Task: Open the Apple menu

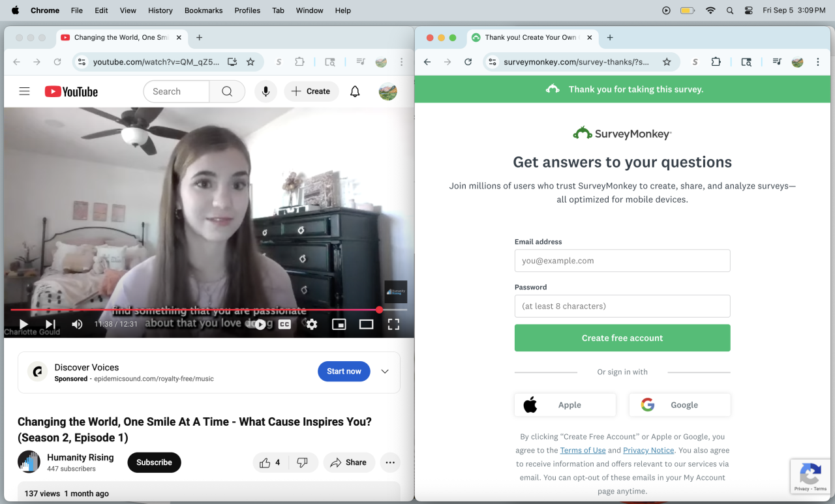Action: point(15,10)
